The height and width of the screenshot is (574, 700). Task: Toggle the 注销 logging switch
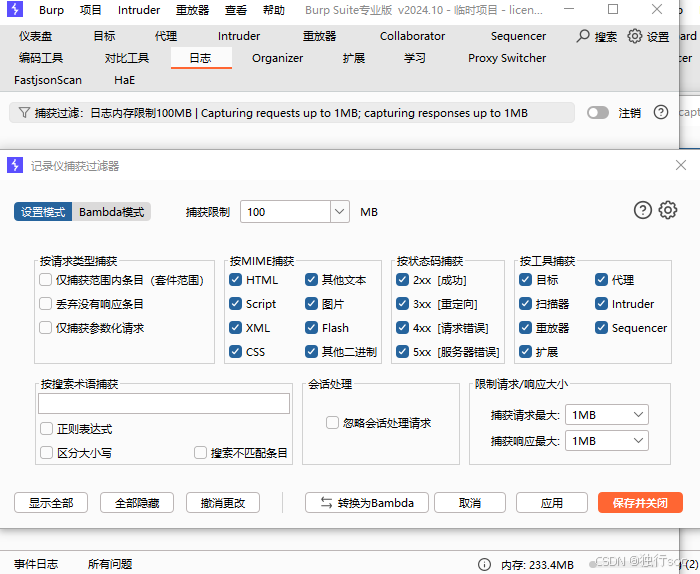598,113
